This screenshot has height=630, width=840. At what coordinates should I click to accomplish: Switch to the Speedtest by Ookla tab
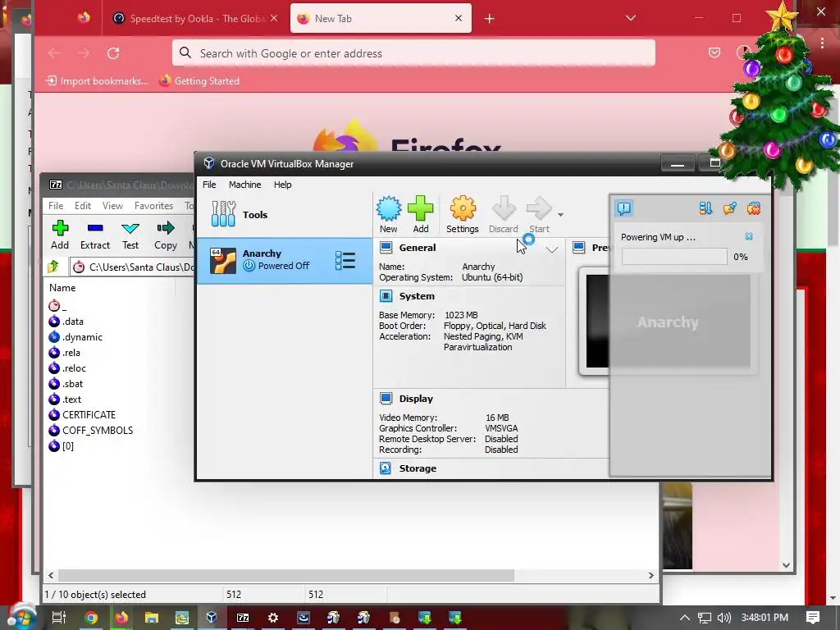(195, 18)
